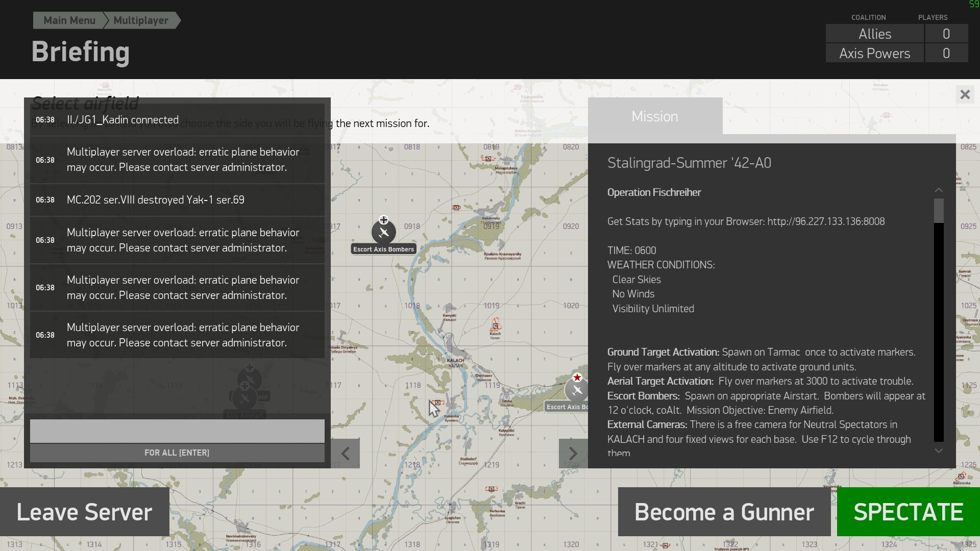This screenshot has height=551, width=980.
Task: Click the green SPECTATE button
Action: click(x=909, y=512)
